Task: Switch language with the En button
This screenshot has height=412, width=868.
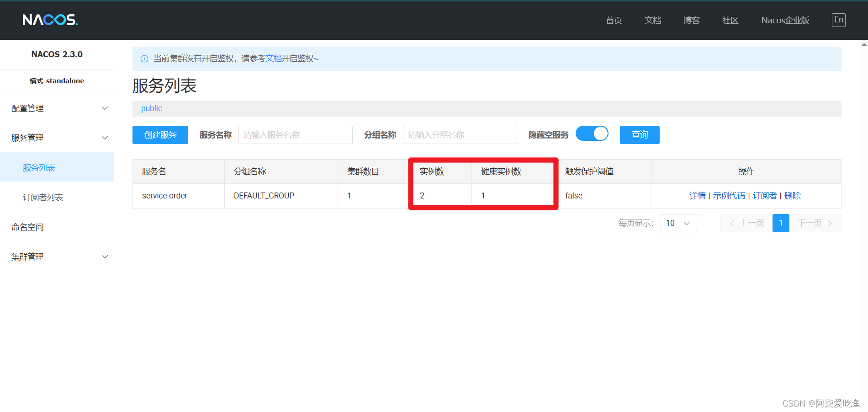Action: tap(838, 20)
